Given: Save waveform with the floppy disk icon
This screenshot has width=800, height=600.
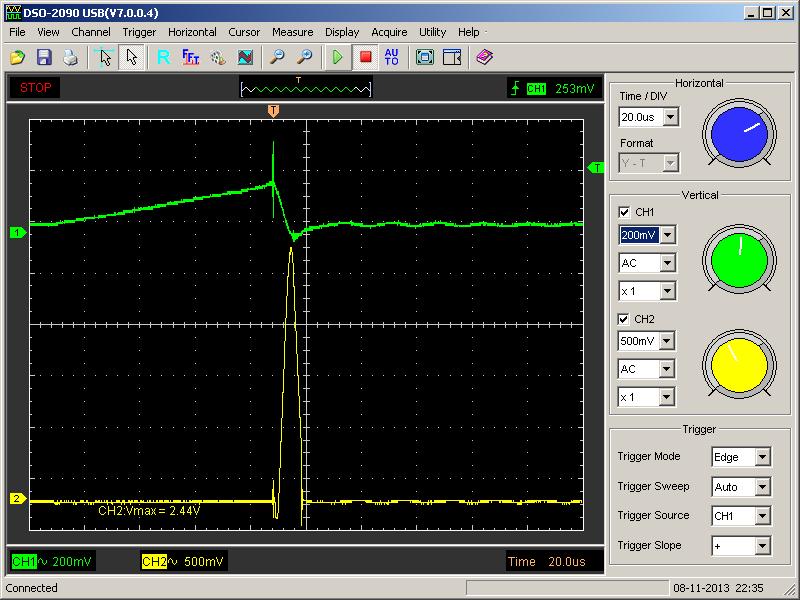Looking at the screenshot, I should click(44, 57).
